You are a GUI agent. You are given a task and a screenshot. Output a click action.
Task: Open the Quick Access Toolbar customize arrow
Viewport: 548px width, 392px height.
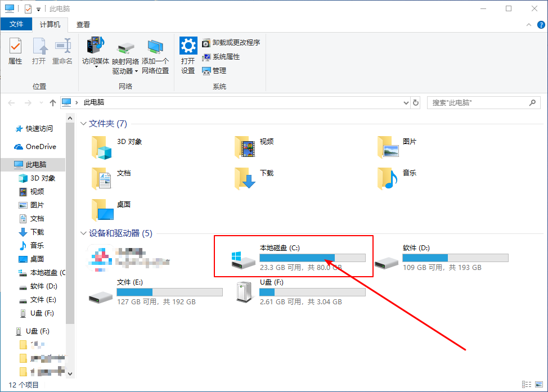tap(38, 10)
